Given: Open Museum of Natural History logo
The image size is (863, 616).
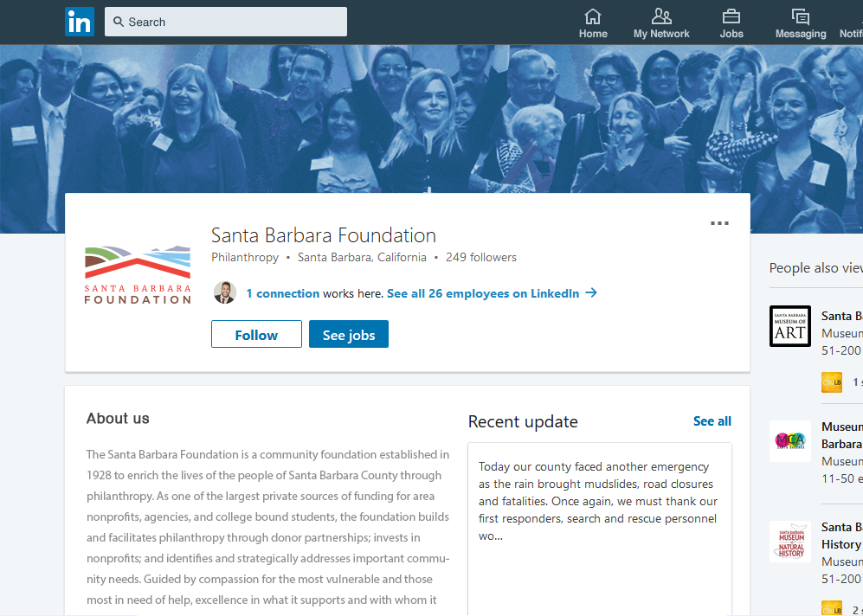Looking at the screenshot, I should [790, 542].
